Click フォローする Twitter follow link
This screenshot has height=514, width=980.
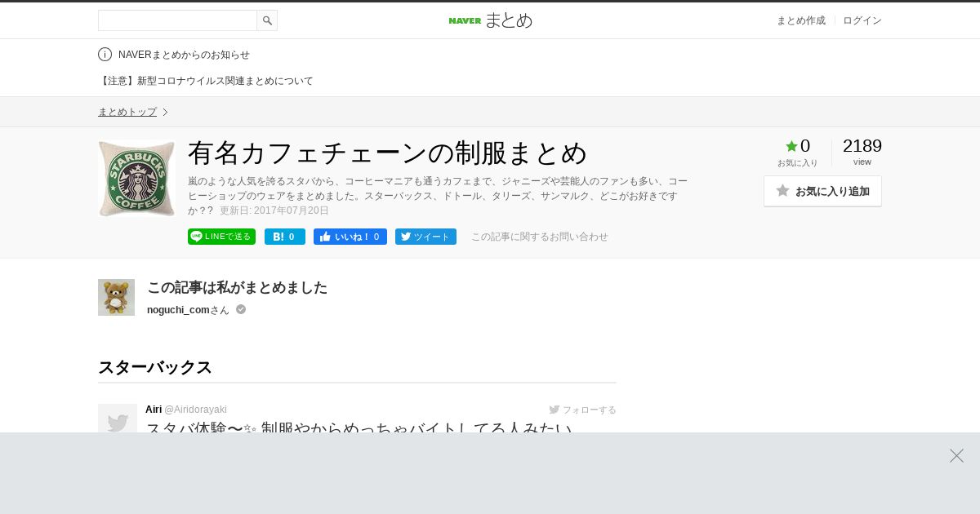pos(582,410)
